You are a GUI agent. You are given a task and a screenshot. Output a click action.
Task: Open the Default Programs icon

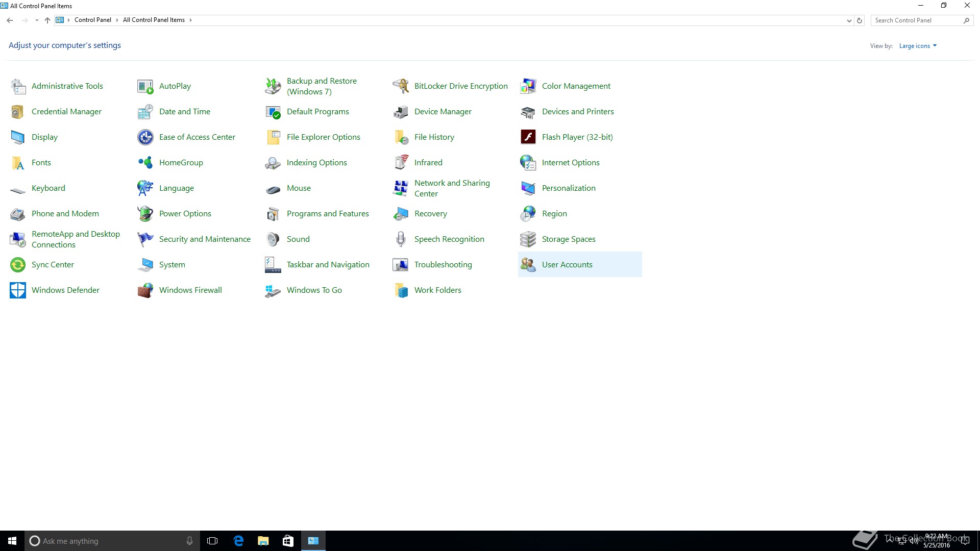(x=273, y=112)
